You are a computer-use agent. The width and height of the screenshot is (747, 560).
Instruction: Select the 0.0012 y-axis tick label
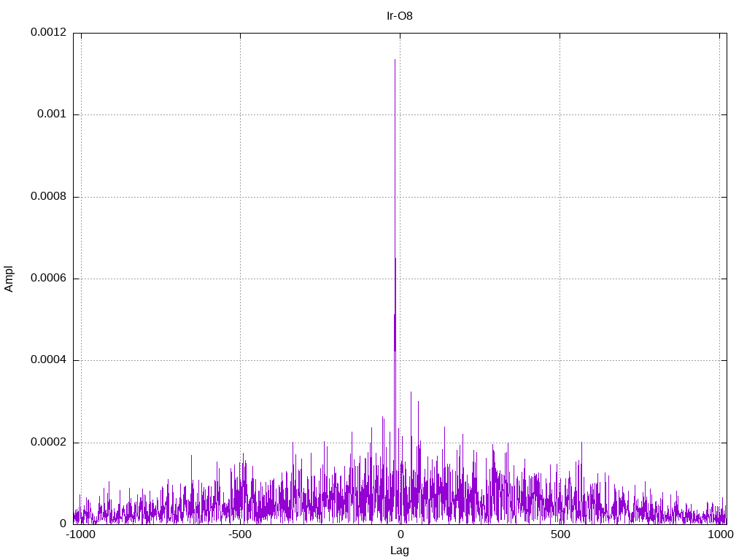[49, 32]
